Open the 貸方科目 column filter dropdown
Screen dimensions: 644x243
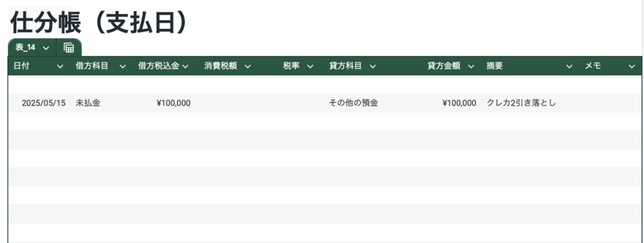tap(372, 67)
